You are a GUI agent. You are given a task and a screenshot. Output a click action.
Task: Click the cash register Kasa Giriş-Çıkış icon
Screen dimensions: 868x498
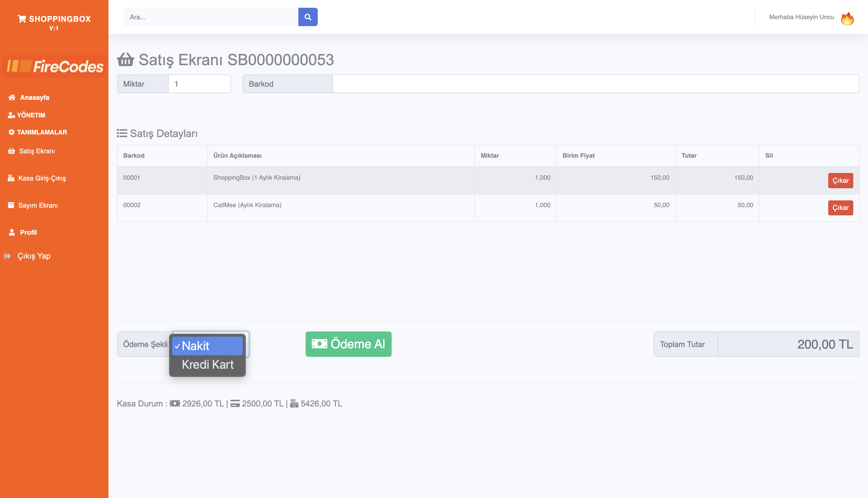(11, 178)
